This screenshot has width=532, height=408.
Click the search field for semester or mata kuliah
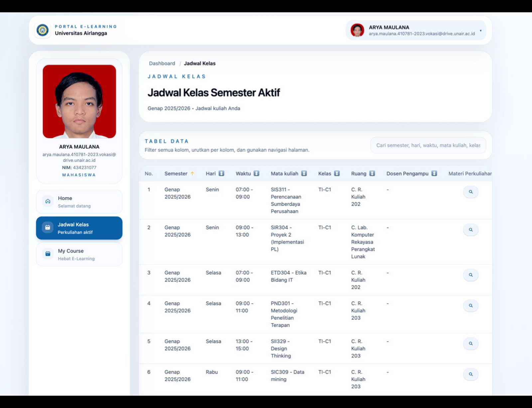tap(428, 145)
